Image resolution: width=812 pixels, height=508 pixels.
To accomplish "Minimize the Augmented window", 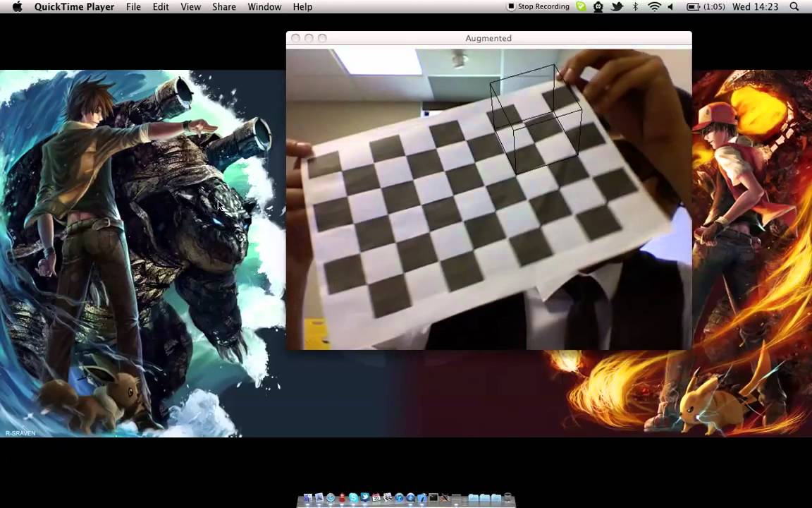I will click(309, 38).
